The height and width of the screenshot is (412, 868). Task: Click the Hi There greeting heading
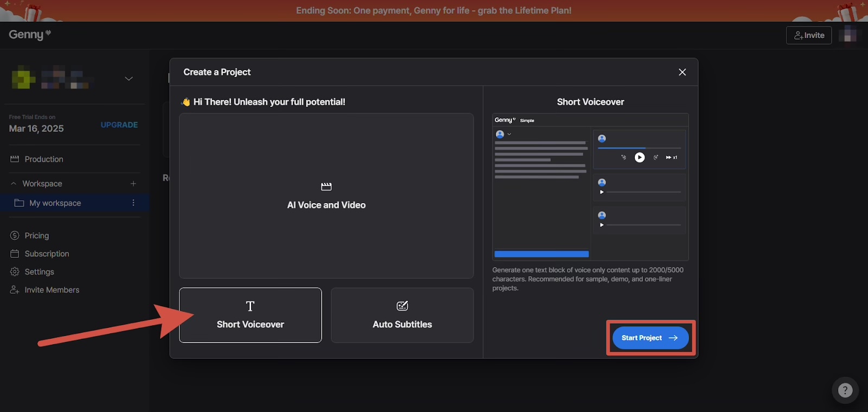coord(263,102)
